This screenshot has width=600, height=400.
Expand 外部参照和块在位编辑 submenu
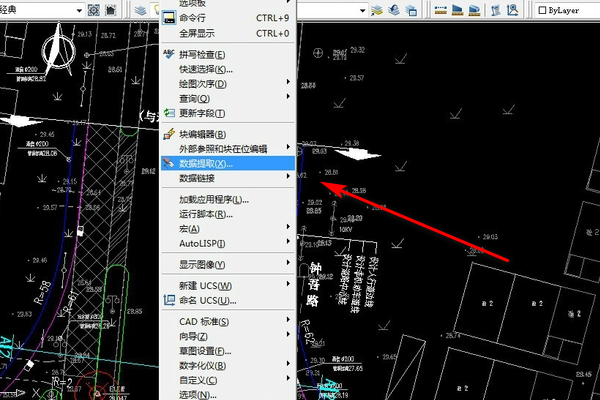pos(227,149)
